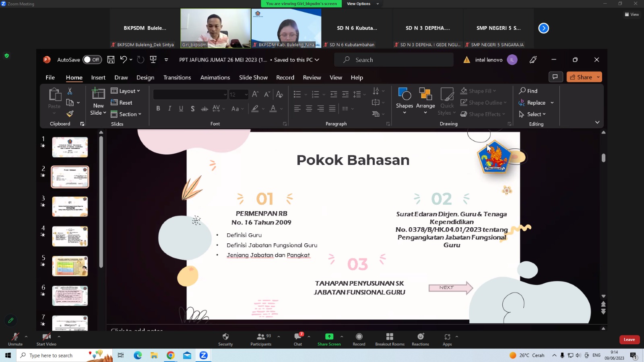This screenshot has width=644, height=362.
Task: Click PowerPoint Search box
Action: [x=394, y=60]
